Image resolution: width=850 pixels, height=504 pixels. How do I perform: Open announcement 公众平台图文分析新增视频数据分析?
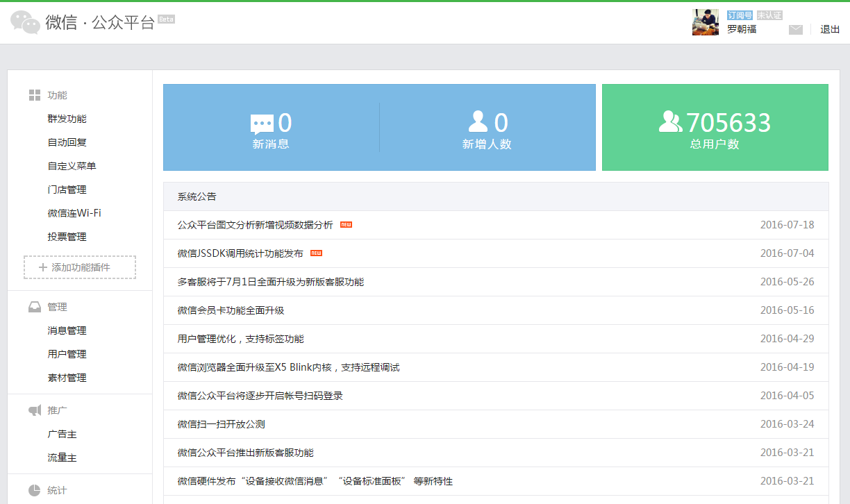256,225
